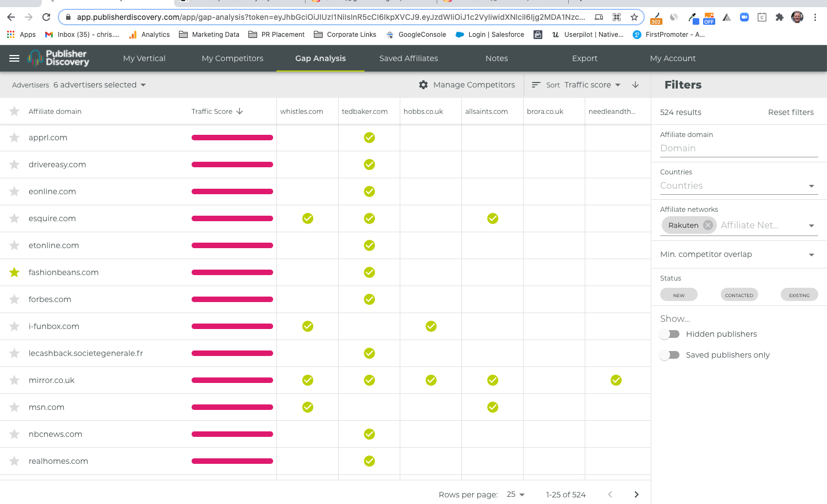Select the NEW status filter
Image resolution: width=827 pixels, height=504 pixels.
click(679, 295)
